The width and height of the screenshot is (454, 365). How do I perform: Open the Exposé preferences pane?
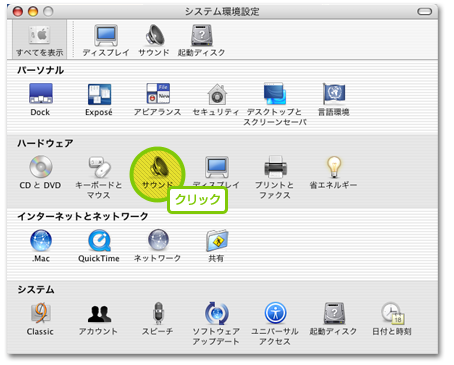click(99, 100)
